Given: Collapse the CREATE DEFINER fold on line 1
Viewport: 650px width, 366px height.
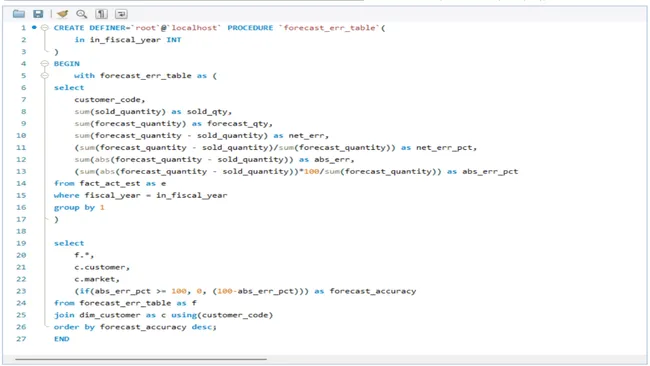Looking at the screenshot, I should [45, 28].
